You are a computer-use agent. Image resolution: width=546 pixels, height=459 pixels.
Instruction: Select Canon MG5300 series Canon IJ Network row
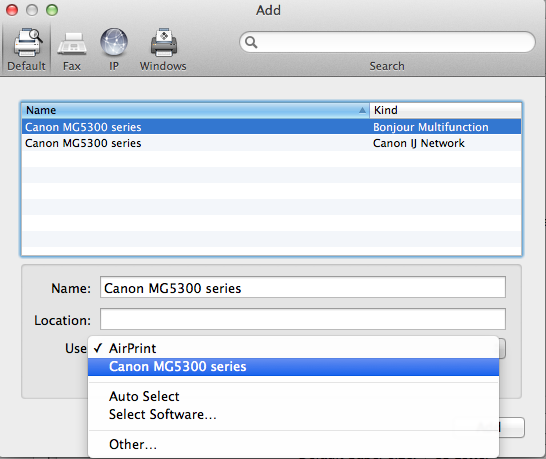point(271,143)
